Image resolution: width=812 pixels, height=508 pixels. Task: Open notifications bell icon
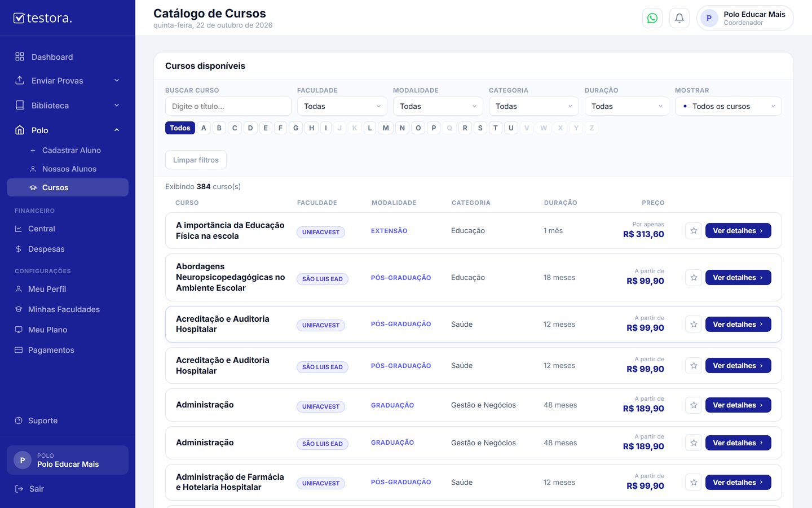click(679, 18)
